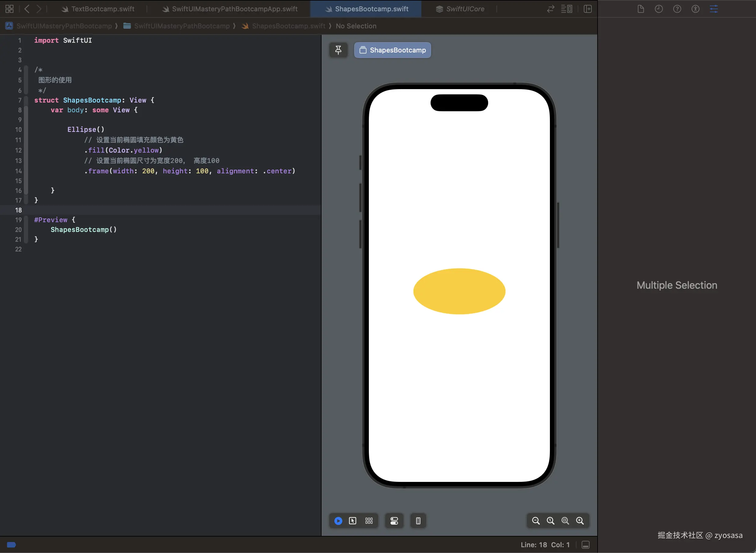This screenshot has height=553, width=756.
Task: Open canvas device settings toggles
Action: click(394, 521)
